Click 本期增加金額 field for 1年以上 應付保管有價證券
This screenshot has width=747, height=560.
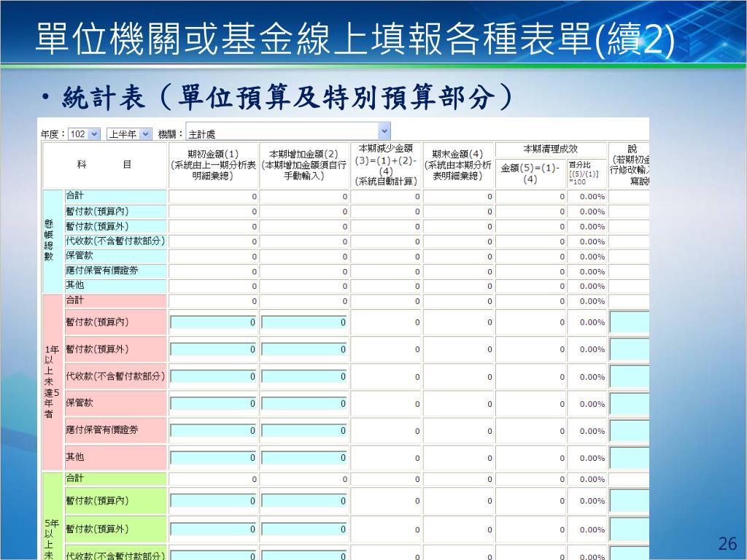304,431
